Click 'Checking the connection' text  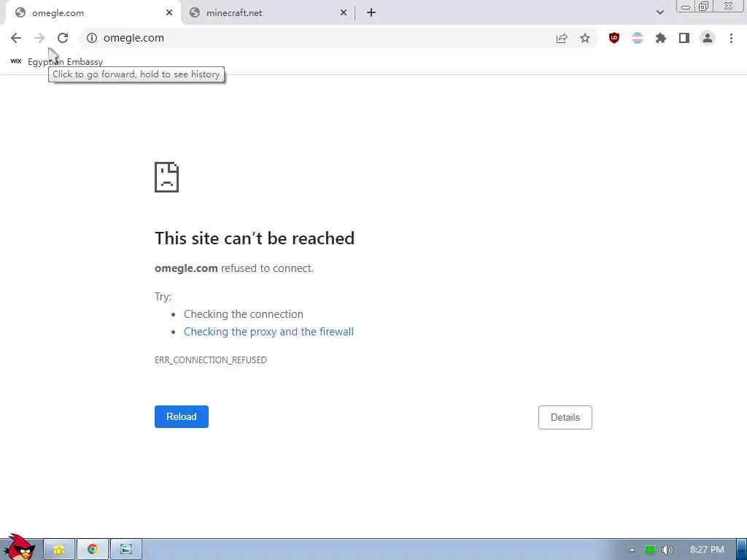pos(244,314)
